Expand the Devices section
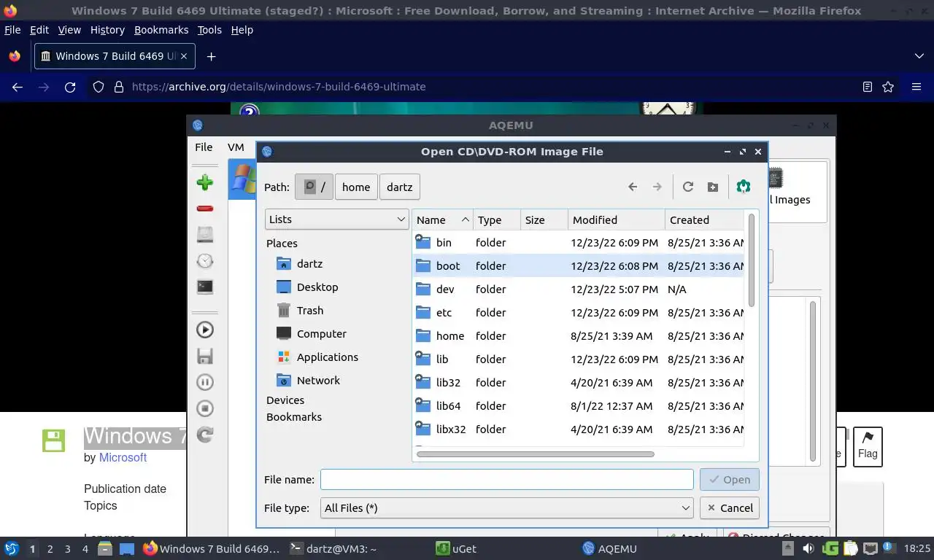The width and height of the screenshot is (934, 560). click(x=285, y=400)
